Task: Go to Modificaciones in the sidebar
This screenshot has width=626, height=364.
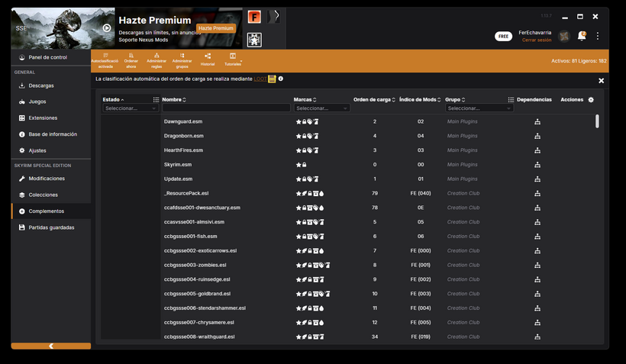Action: [x=47, y=178]
